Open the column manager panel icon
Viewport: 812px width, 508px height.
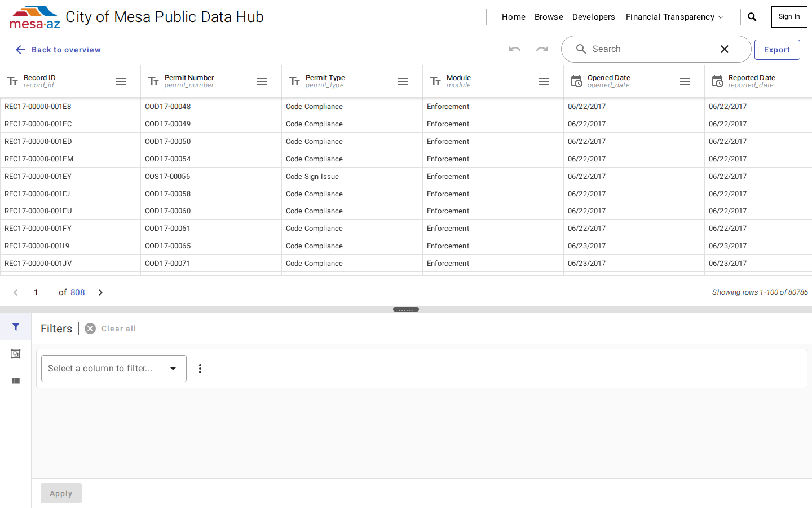click(16, 381)
